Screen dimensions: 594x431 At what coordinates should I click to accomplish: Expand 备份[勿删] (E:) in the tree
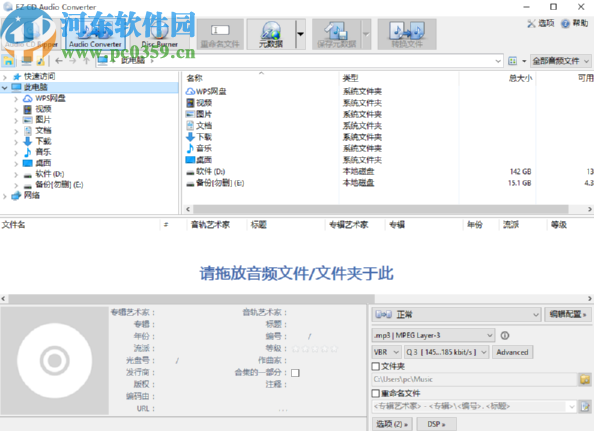[x=16, y=186]
